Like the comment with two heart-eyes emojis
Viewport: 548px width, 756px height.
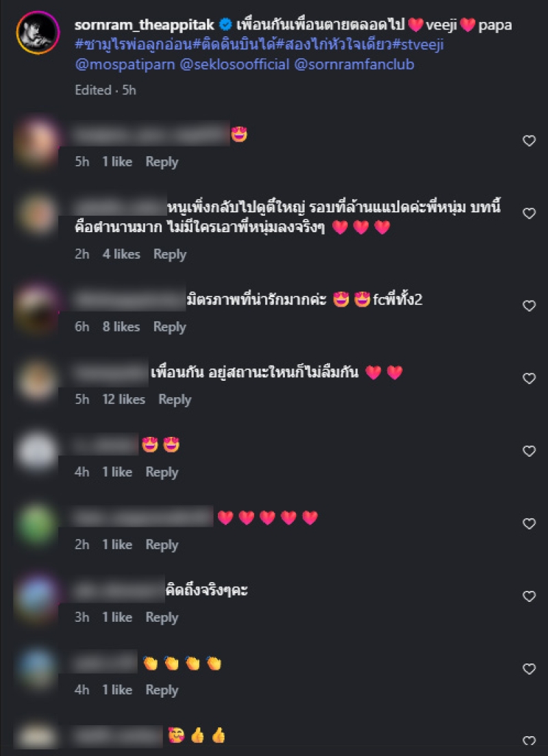pyautogui.click(x=530, y=451)
